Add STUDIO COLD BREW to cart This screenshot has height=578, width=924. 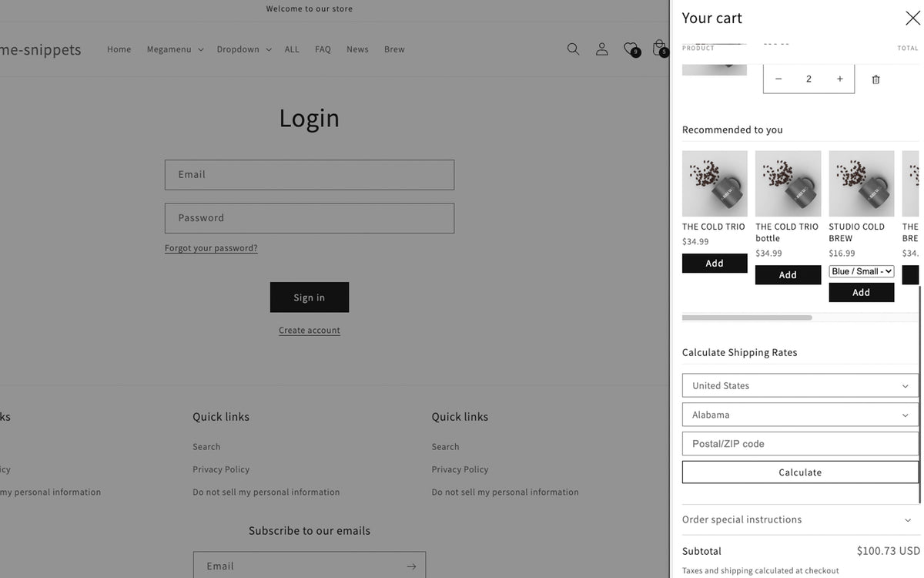tap(861, 293)
